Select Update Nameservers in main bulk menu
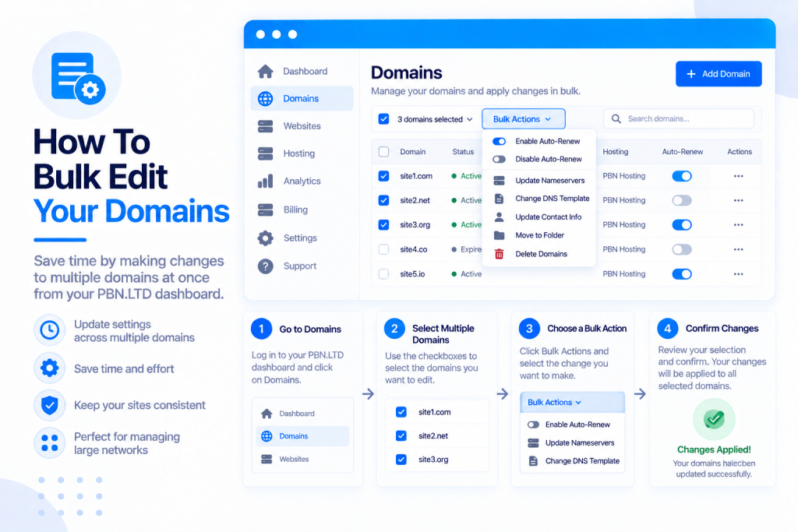The height and width of the screenshot is (532, 798). pos(539,181)
